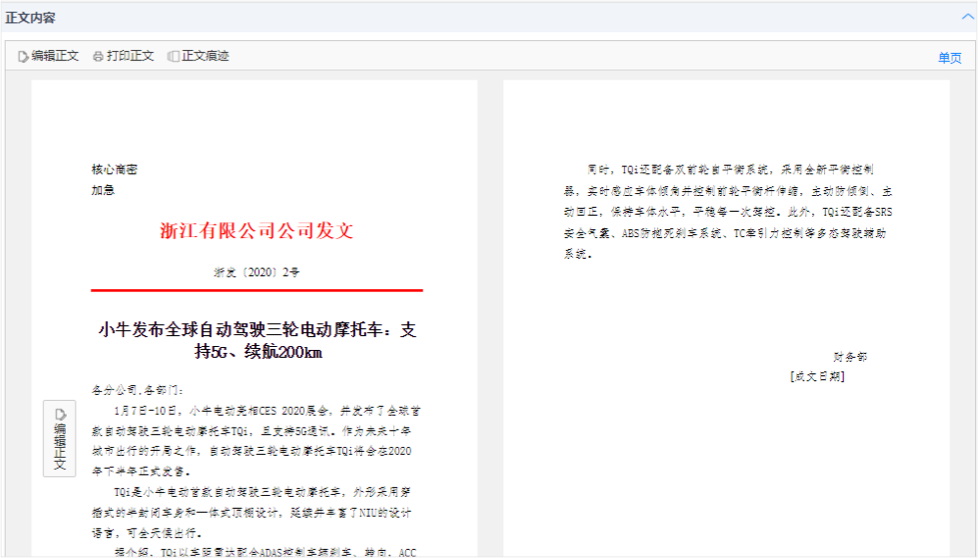Click the 正文内容 section header title
This screenshot has width=978, height=558.
pos(30,17)
